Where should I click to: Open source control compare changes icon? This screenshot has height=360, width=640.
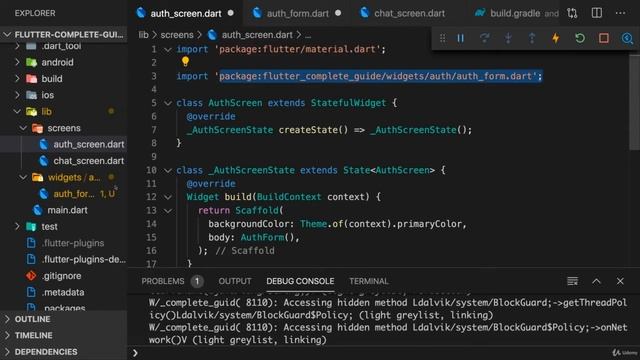572,13
